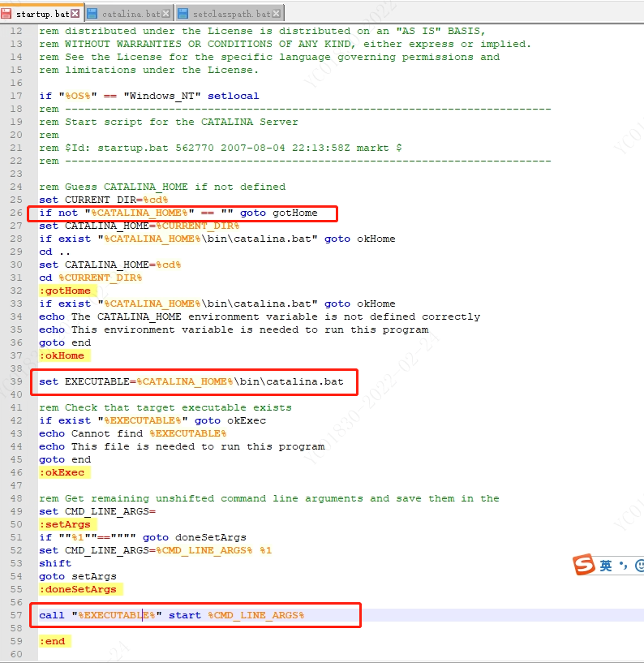Screen dimensions: 644x663
Task: Click 'echo Cannot find %EXECUTABLE%' line 43
Action: pos(133,433)
